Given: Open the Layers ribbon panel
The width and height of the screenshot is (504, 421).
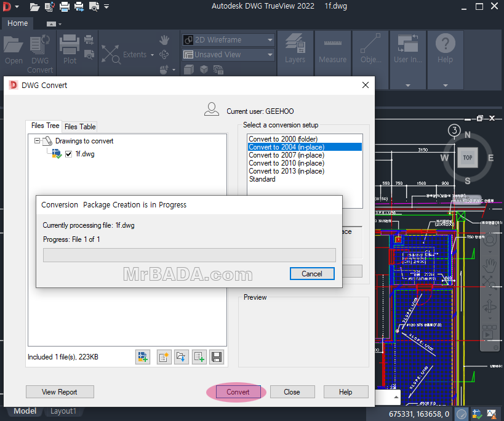Looking at the screenshot, I should click(x=295, y=49).
